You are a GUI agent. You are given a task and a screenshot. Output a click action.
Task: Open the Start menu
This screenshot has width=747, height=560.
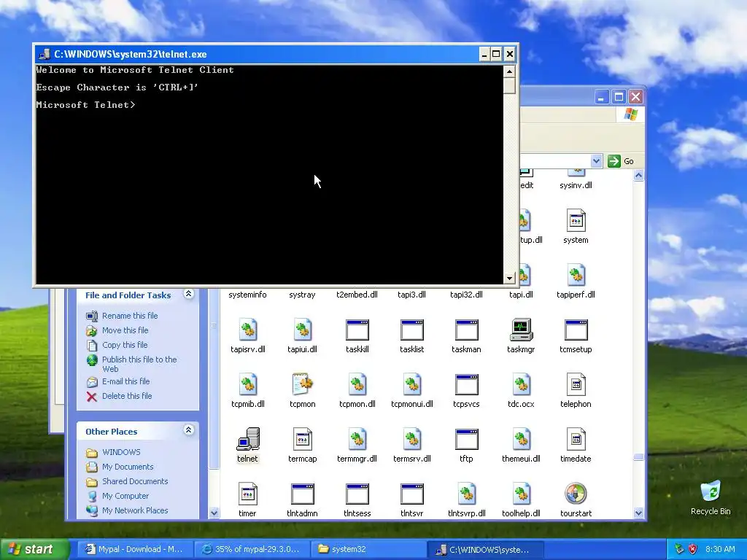click(x=34, y=549)
